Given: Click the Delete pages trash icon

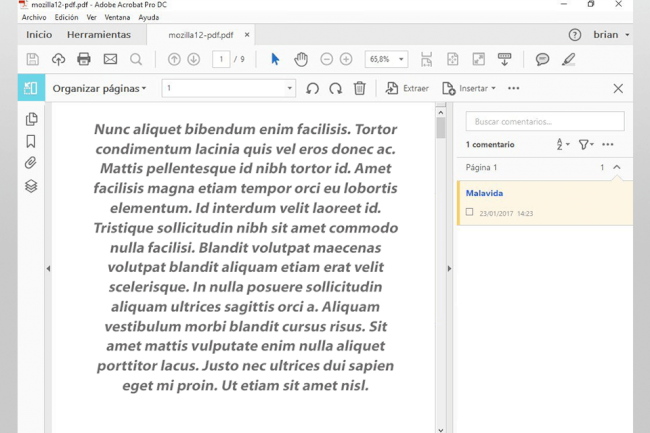Looking at the screenshot, I should tap(359, 88).
